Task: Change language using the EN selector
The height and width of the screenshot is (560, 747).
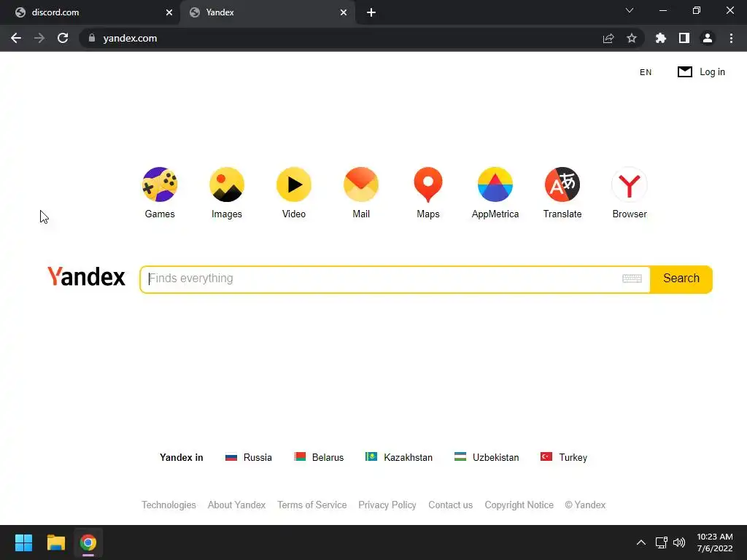Action: tap(646, 72)
